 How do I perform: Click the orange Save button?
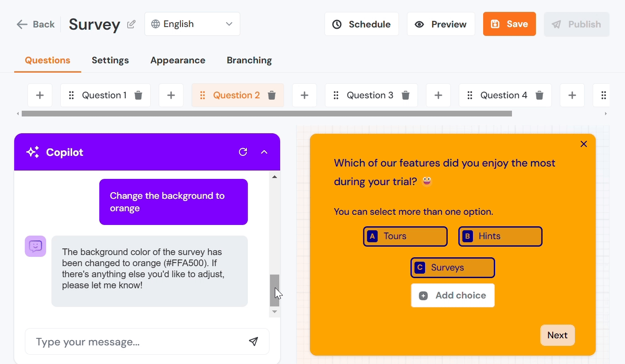509,24
